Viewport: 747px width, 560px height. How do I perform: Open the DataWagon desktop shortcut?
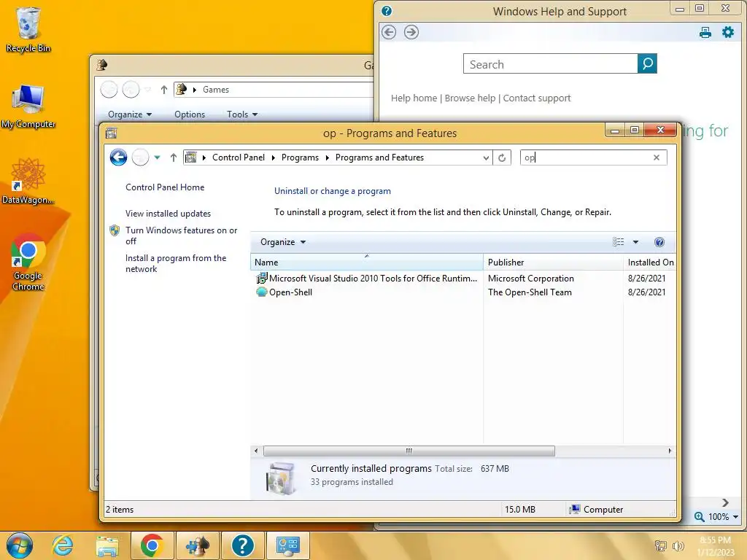[28, 181]
